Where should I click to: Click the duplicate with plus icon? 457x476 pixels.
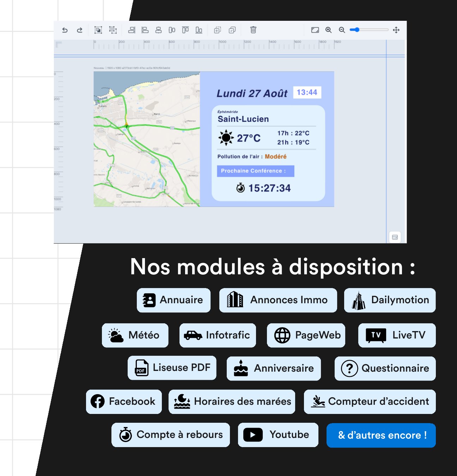point(218,30)
